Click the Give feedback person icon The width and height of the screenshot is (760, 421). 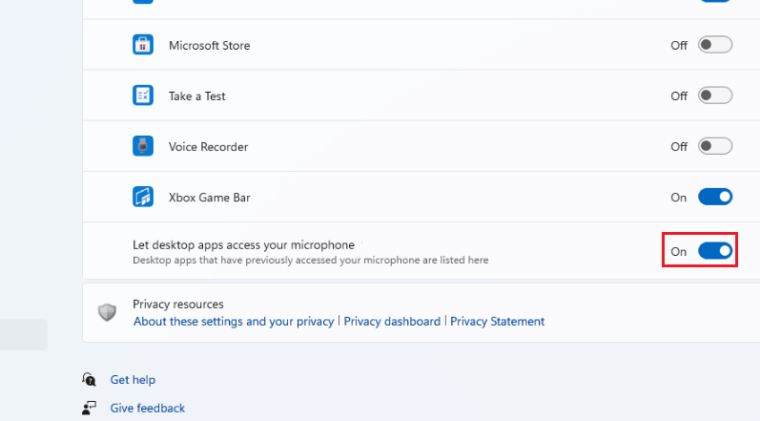click(x=91, y=408)
